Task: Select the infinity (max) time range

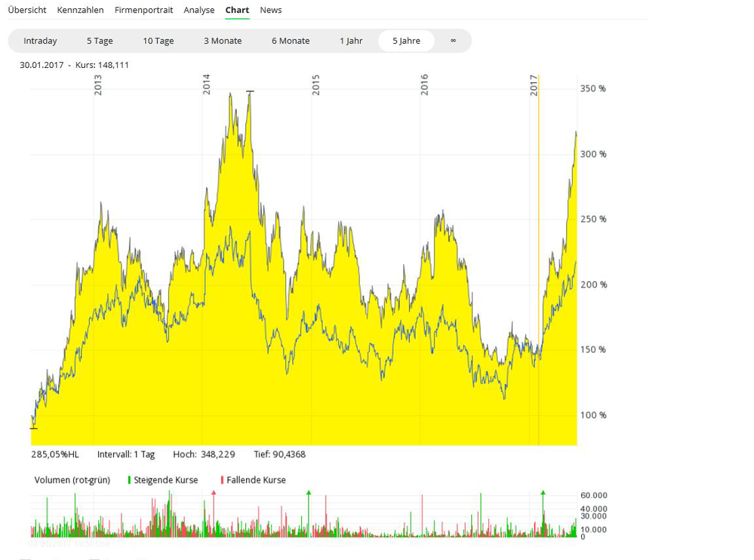Action: [453, 41]
